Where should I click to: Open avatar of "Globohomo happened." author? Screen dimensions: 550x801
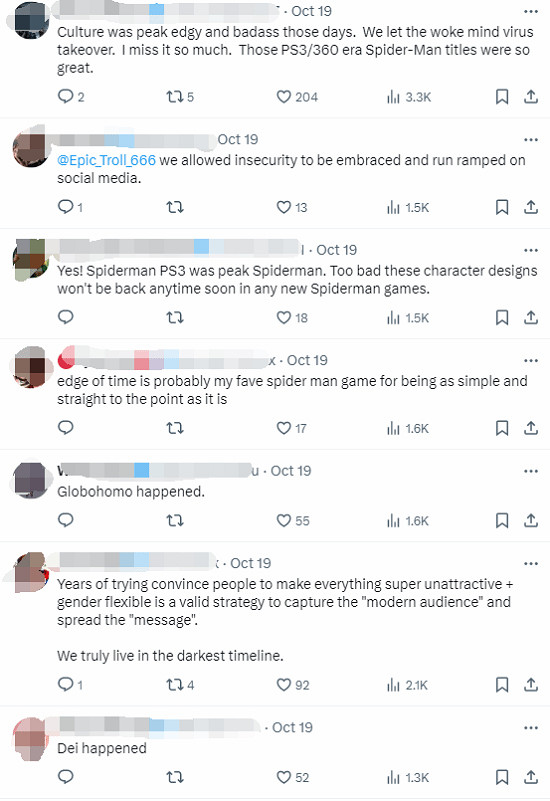pyautogui.click(x=30, y=480)
